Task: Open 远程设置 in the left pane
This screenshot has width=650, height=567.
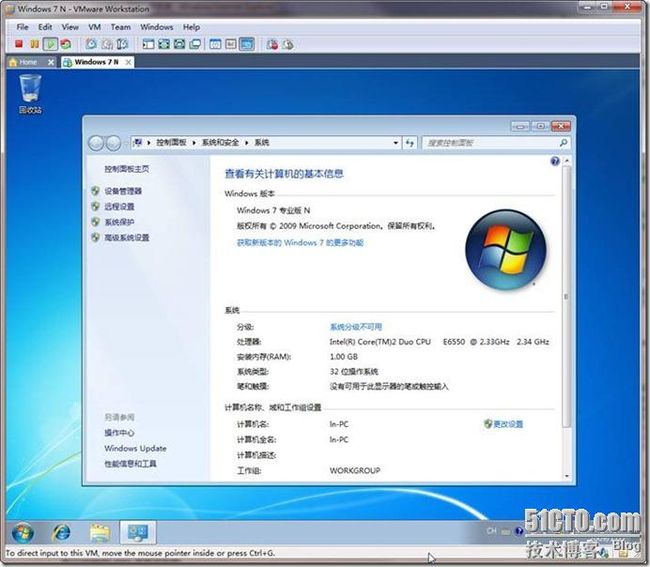Action: coord(119,206)
